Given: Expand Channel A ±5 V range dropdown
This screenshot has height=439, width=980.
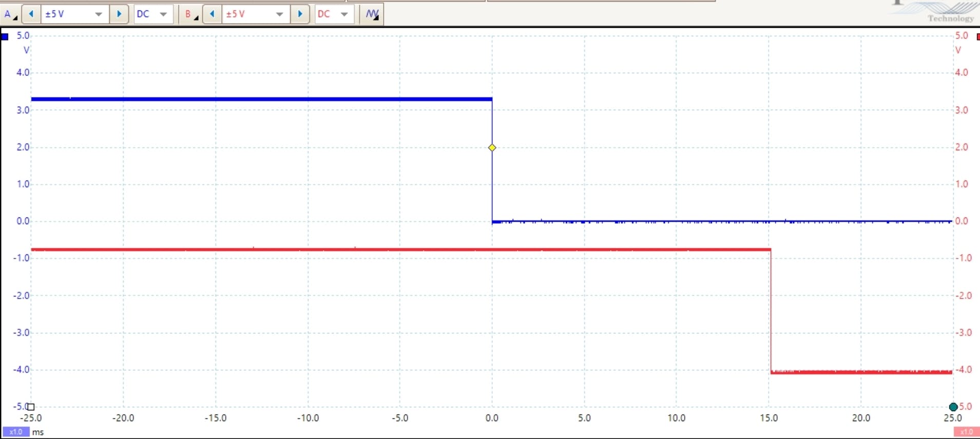Looking at the screenshot, I should click(x=98, y=14).
